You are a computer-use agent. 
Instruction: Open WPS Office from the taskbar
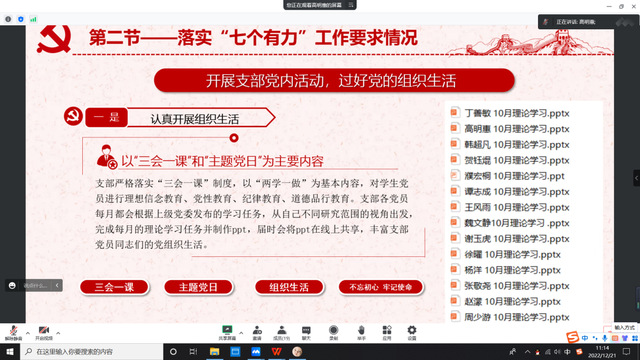(276, 351)
